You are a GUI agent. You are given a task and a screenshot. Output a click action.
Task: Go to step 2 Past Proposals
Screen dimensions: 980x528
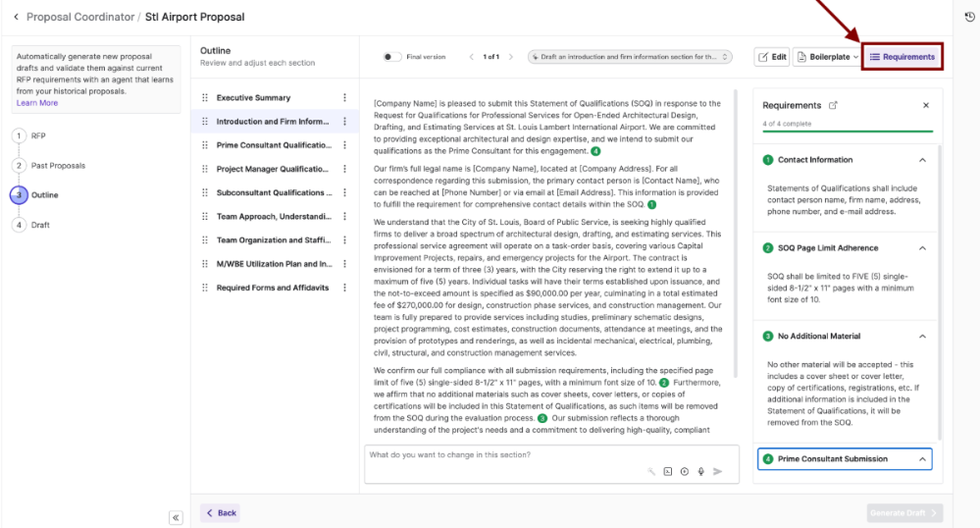tap(49, 166)
